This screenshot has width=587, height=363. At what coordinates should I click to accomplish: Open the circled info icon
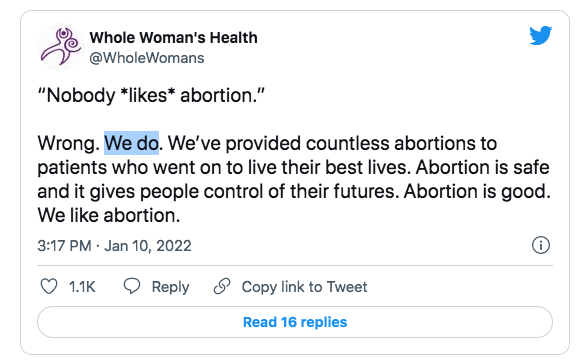[541, 245]
